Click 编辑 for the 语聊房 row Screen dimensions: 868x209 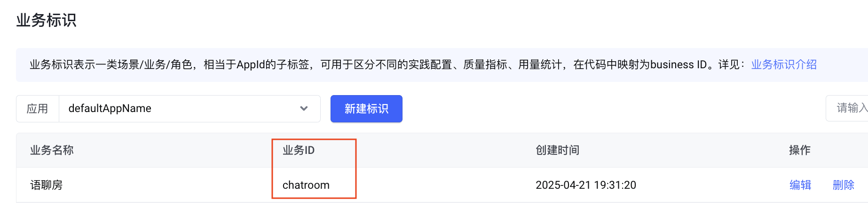800,185
